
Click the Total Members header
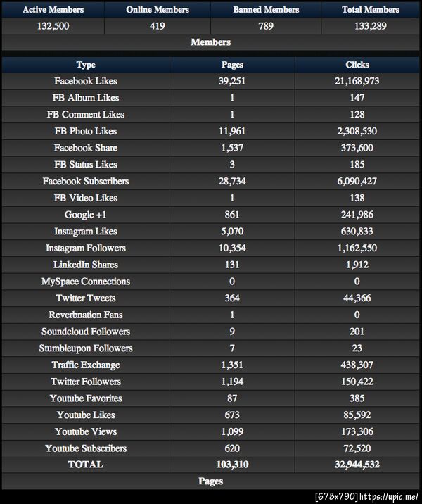coord(371,10)
